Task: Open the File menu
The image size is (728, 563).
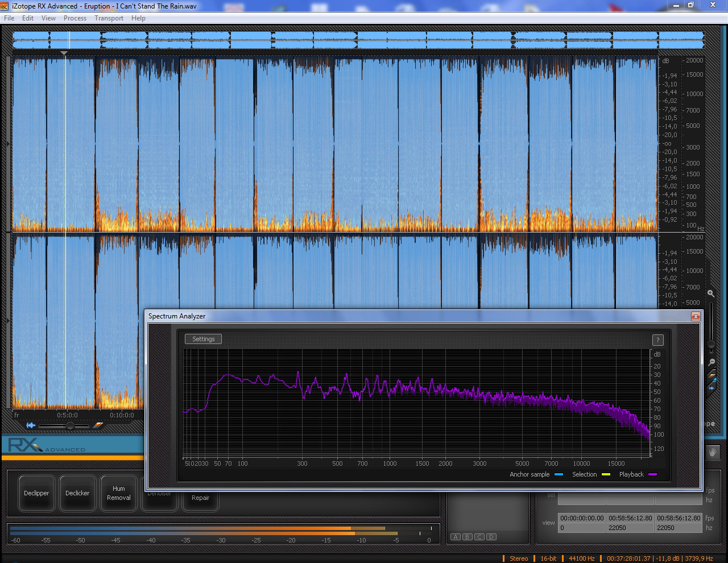Action: coord(9,18)
